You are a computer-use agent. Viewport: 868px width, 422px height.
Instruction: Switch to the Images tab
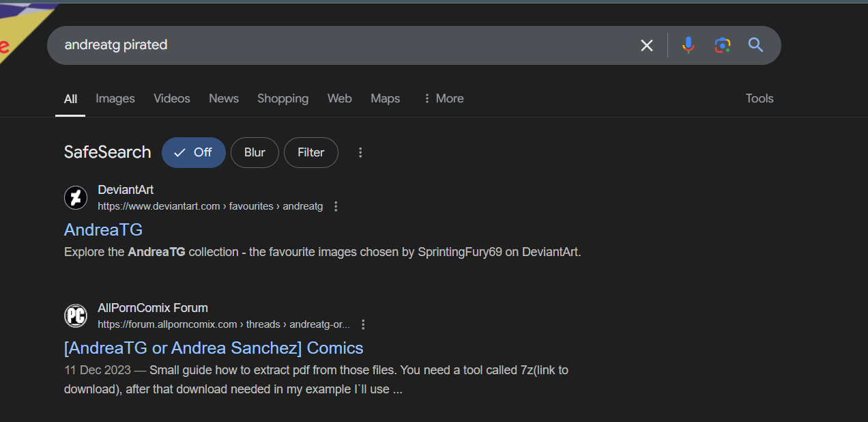[x=115, y=98]
